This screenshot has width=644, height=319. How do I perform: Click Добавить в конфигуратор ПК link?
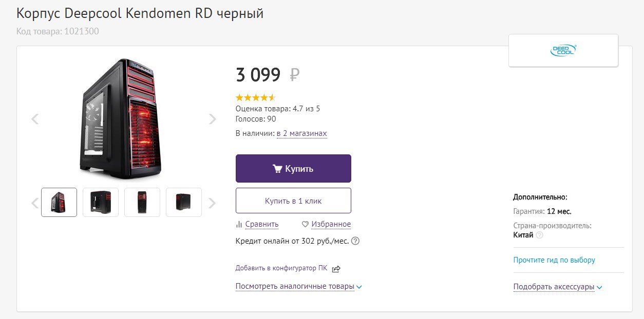(x=281, y=268)
